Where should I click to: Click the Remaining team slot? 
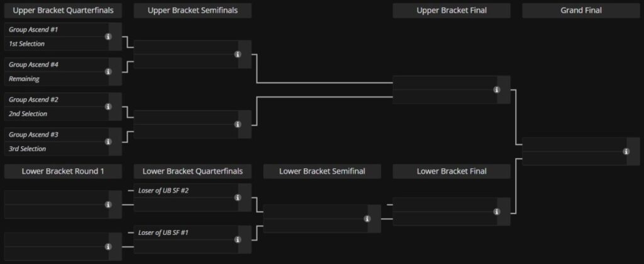[x=57, y=79]
